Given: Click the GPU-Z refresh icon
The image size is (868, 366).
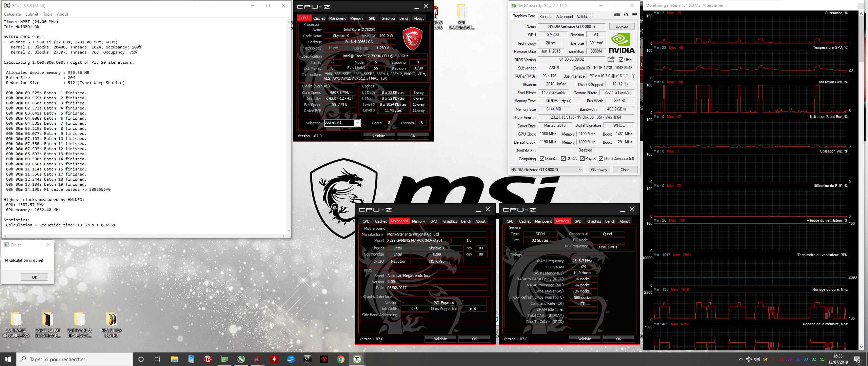Looking at the screenshot, I should [x=626, y=15].
